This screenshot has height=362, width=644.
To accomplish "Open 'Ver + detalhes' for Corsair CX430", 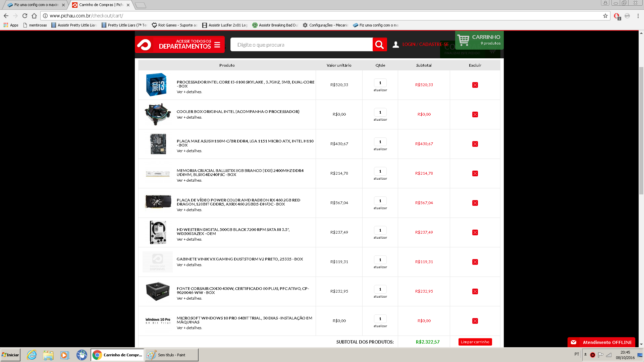I will (x=189, y=298).
